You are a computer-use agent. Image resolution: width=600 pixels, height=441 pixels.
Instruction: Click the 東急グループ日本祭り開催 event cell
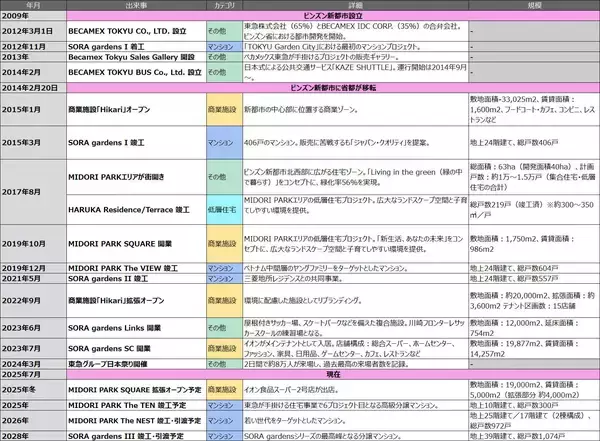pos(137,364)
